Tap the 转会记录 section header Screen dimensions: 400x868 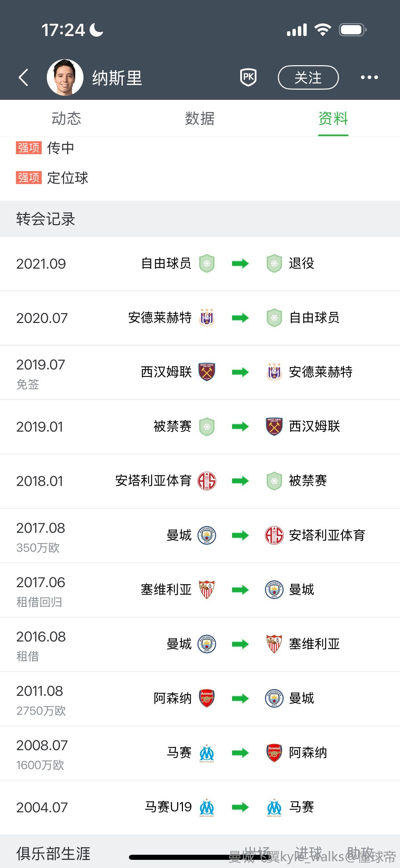(x=45, y=219)
